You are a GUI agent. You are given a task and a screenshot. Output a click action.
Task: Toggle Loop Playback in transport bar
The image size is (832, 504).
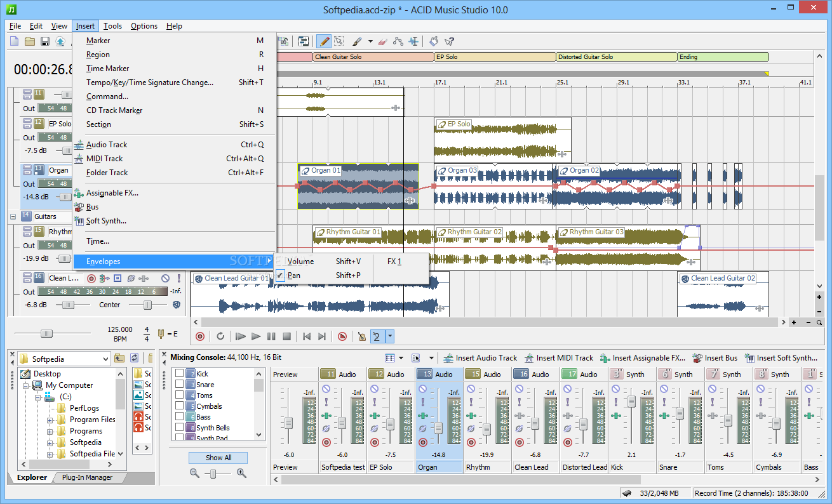pyautogui.click(x=220, y=336)
